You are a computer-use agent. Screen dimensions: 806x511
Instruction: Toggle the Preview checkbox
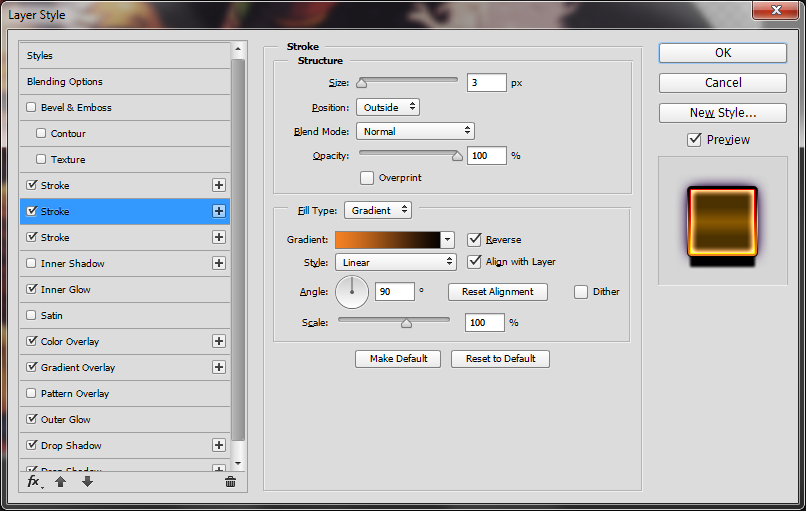[694, 140]
